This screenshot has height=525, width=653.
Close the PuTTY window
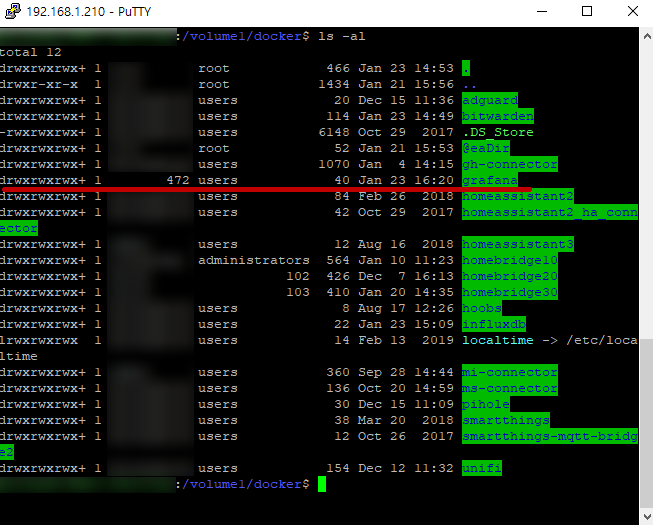pyautogui.click(x=633, y=11)
